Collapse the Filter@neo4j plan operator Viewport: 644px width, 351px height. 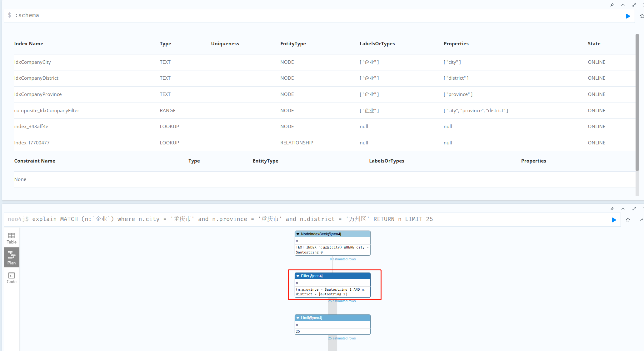click(298, 276)
